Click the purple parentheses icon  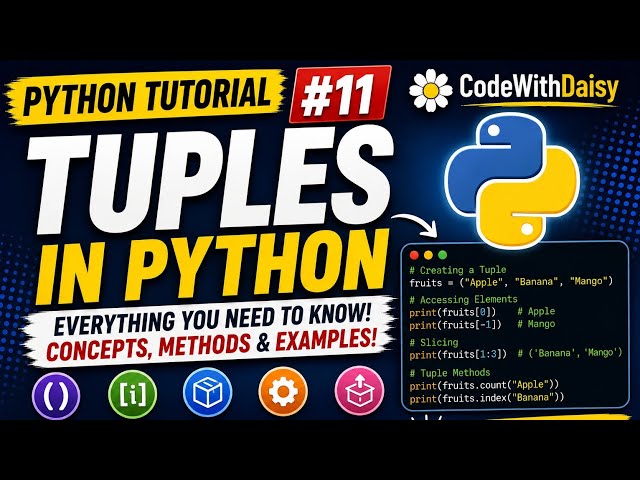click(56, 395)
